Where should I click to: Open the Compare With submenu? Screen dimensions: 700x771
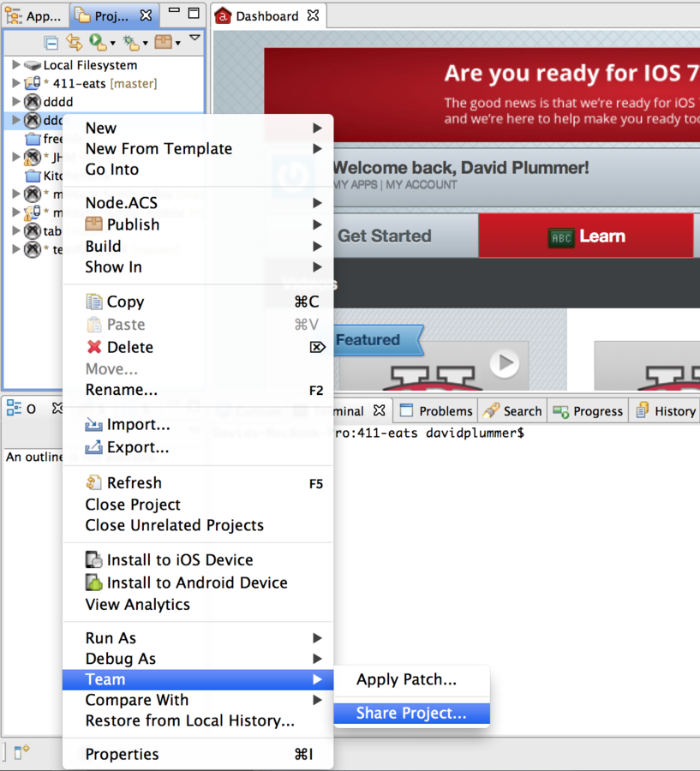(x=198, y=700)
